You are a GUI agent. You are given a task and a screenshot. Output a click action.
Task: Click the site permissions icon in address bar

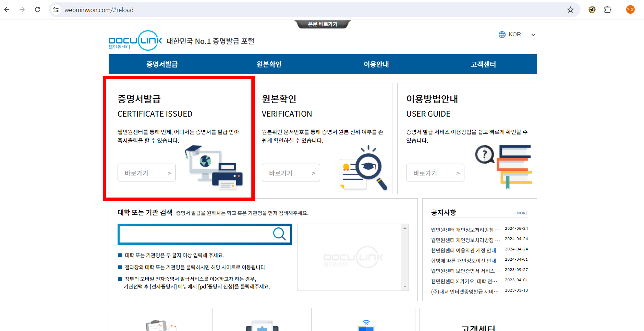(x=56, y=10)
